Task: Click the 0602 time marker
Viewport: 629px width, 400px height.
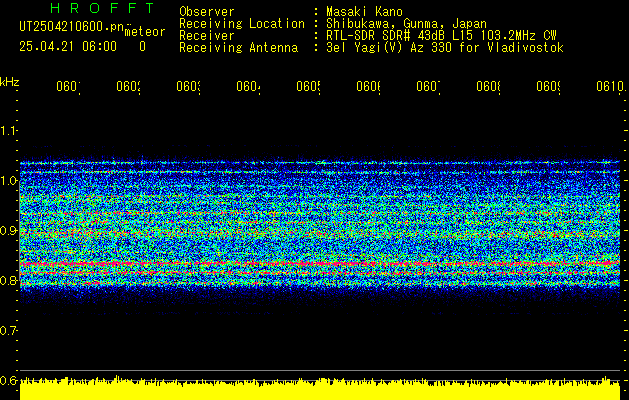Action: [128, 86]
